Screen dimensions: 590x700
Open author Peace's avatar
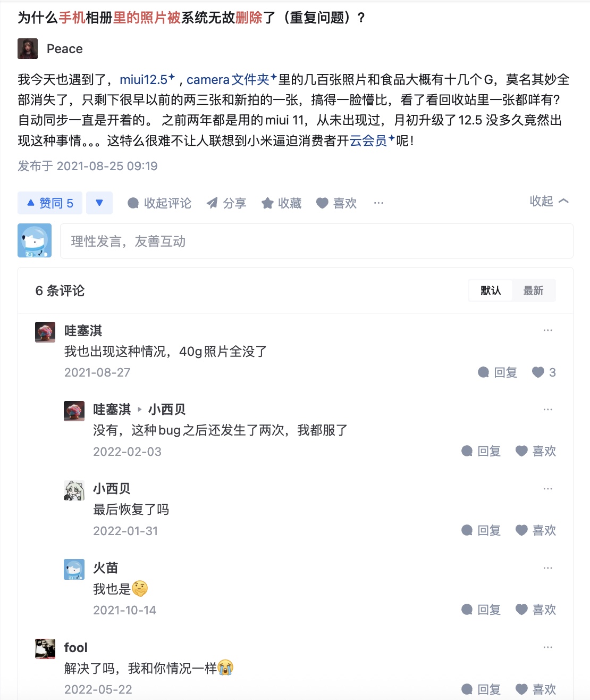click(x=28, y=48)
